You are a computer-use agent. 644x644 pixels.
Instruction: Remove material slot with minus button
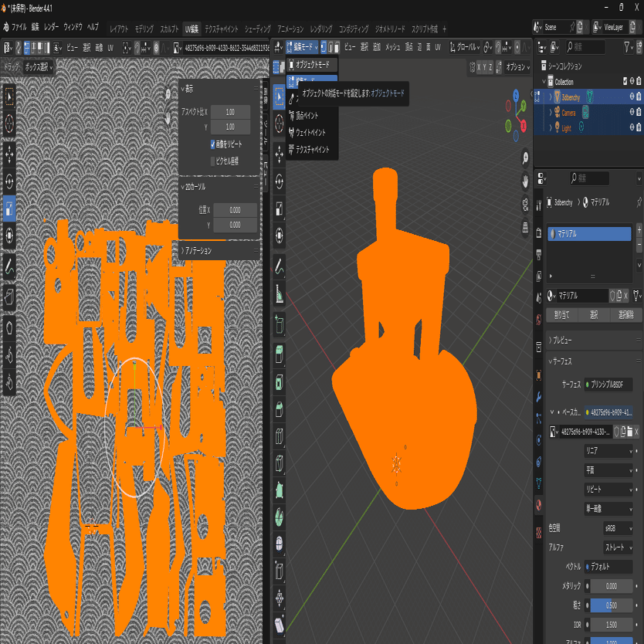tap(639, 244)
